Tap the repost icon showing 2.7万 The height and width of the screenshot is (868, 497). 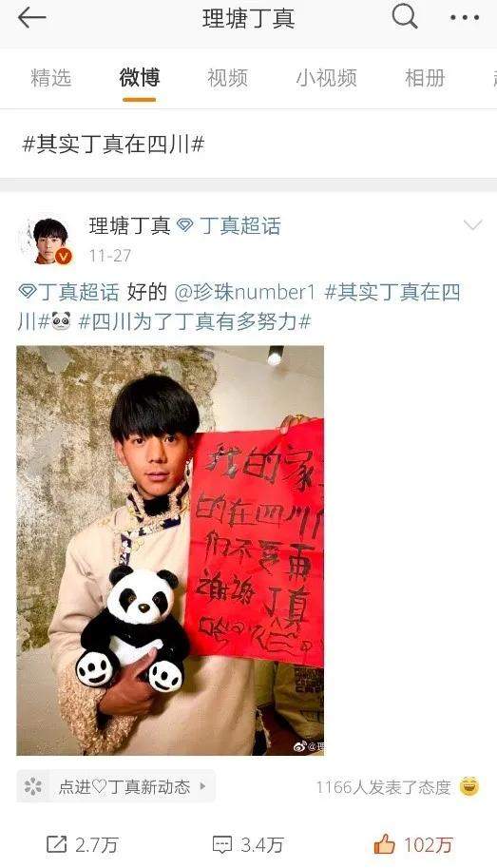[56, 844]
